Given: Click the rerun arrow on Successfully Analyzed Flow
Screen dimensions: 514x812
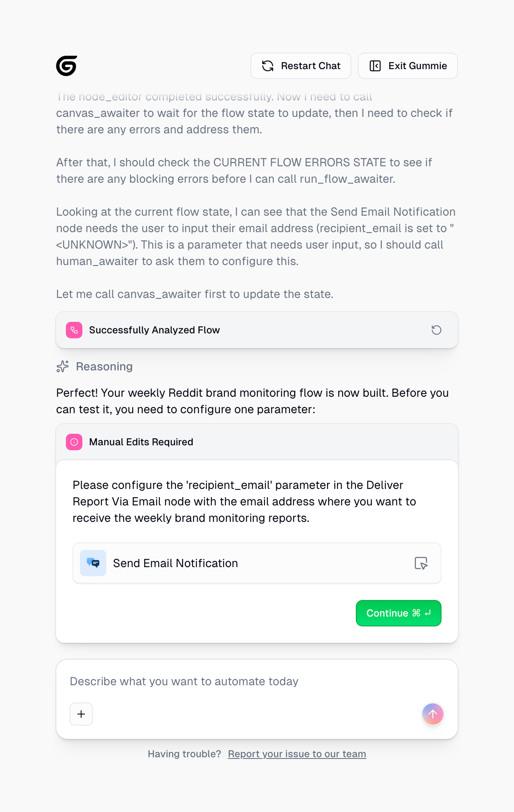Looking at the screenshot, I should click(436, 330).
